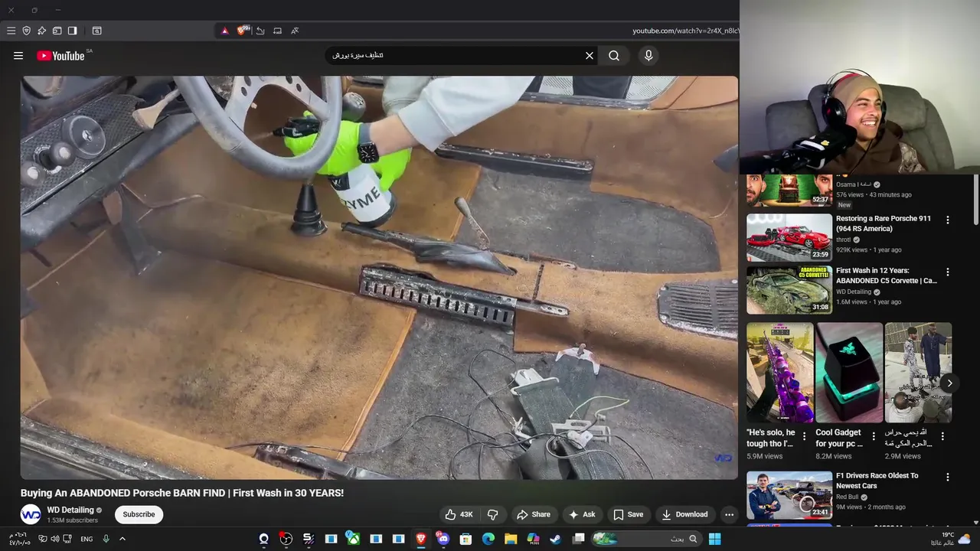Open the weather widget showing 19°C
This screenshot has height=551, width=980.
(951, 539)
